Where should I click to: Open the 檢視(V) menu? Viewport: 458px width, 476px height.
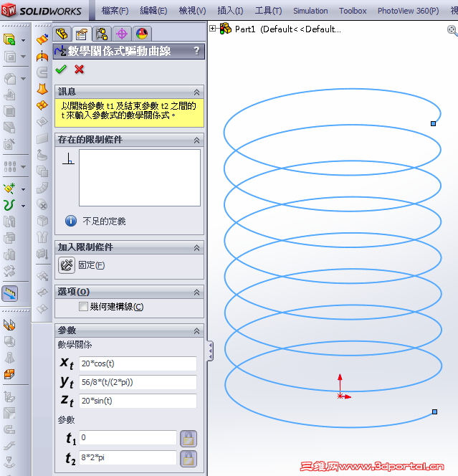[x=192, y=11]
